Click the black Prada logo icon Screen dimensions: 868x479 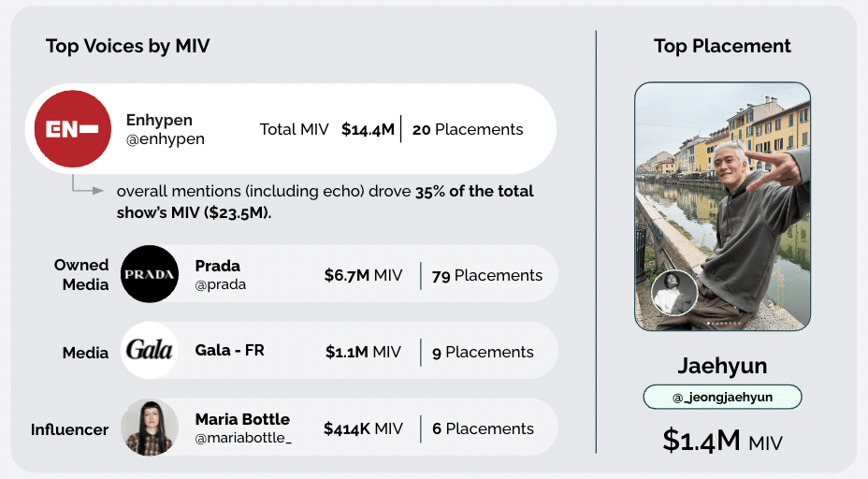pyautogui.click(x=150, y=274)
